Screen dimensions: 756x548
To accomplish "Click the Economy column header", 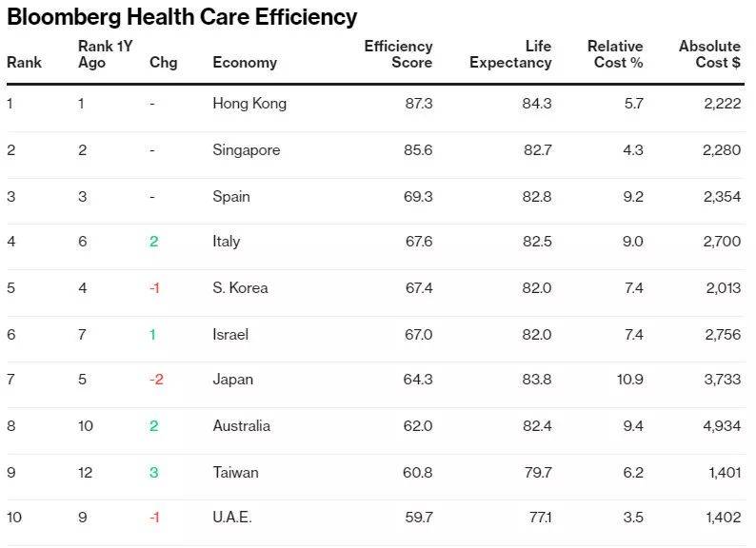I will (245, 63).
